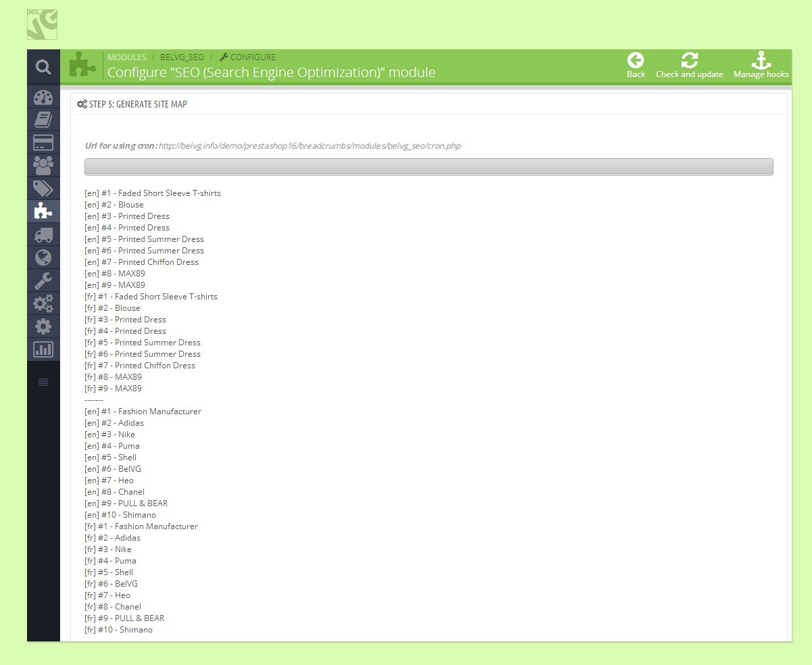Open the Catalog book icon
The width and height of the screenshot is (812, 665).
43,120
